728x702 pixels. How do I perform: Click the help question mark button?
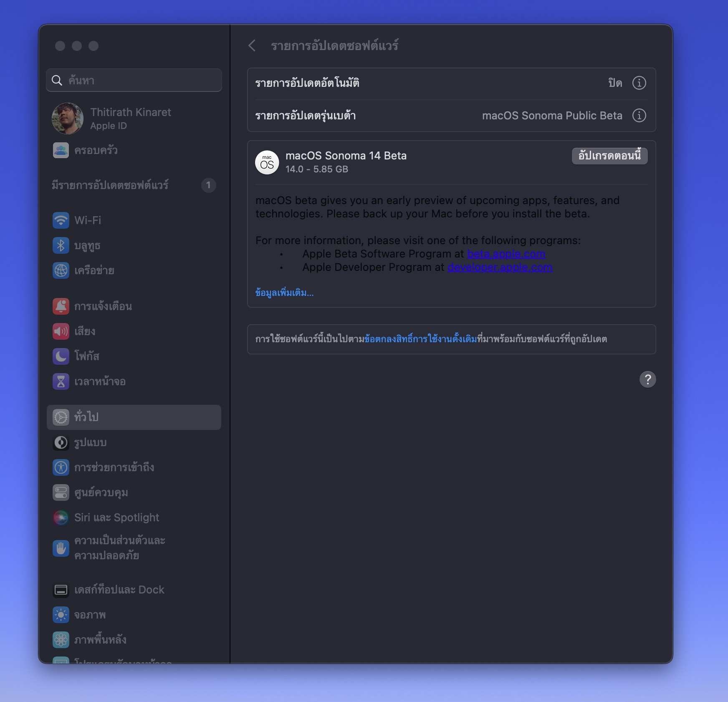coord(647,379)
